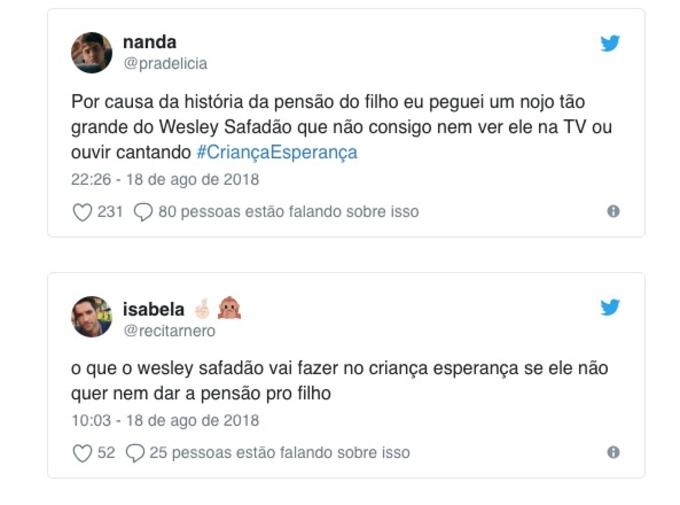Open replies bubble icon on isabela's tweet
This screenshot has height=505, width=680.
[135, 453]
